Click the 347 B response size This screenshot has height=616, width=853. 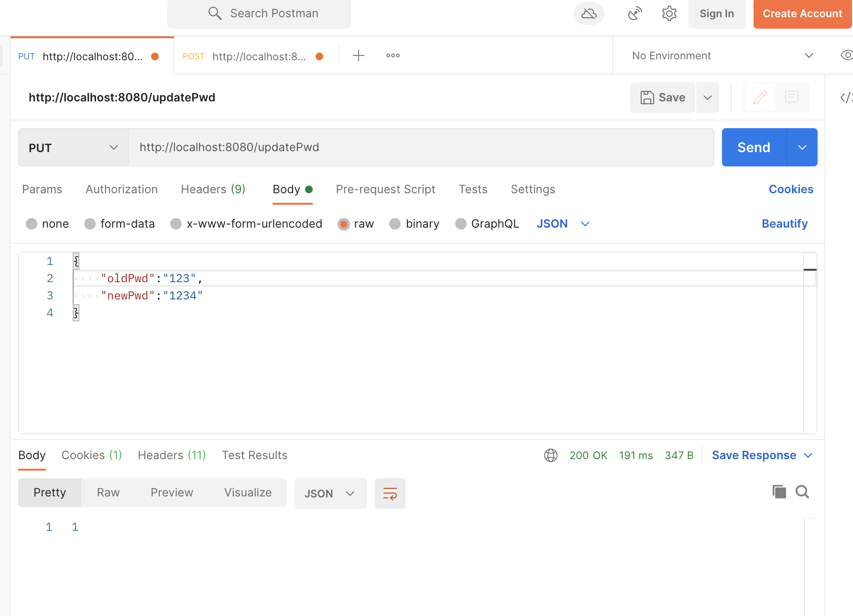pyautogui.click(x=679, y=455)
